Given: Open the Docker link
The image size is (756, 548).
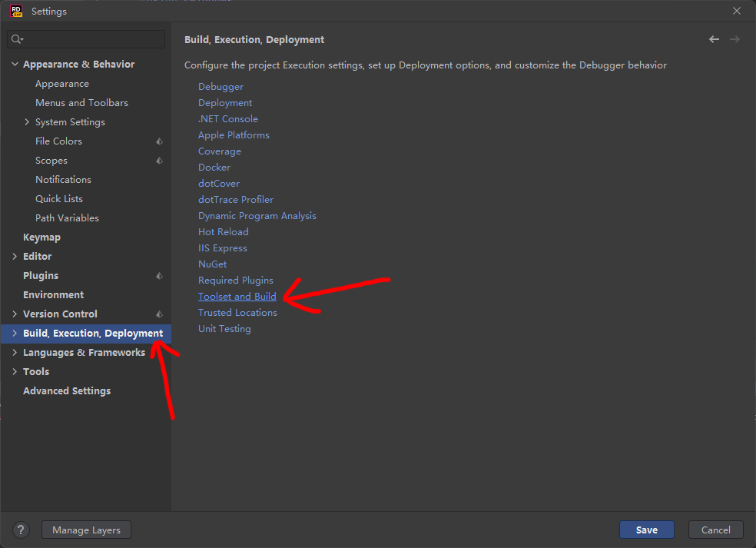Looking at the screenshot, I should (214, 168).
